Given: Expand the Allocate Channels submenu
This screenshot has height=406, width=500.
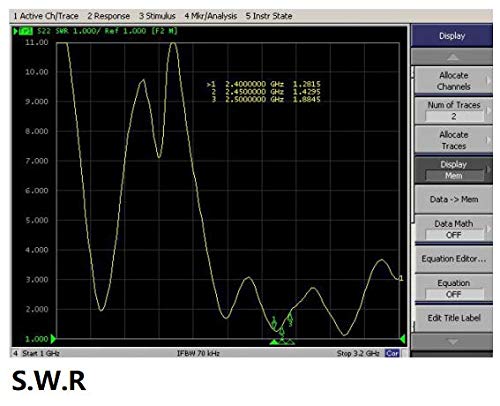Looking at the screenshot, I should click(453, 81).
